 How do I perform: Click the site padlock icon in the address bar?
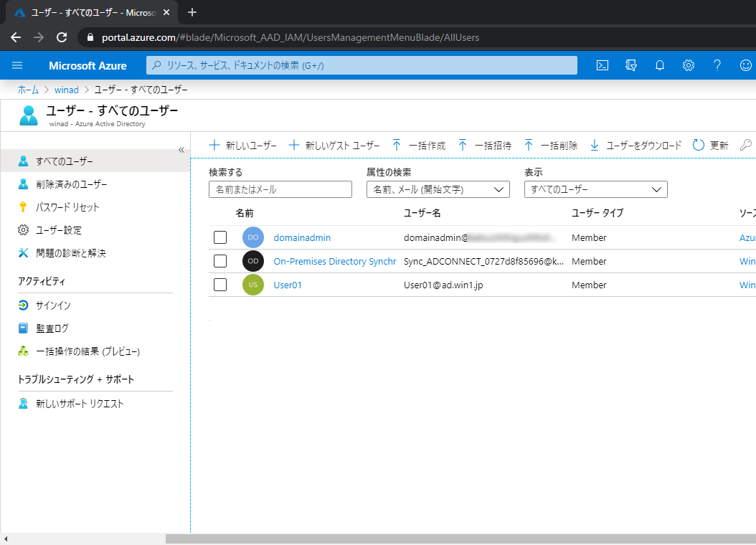point(90,37)
